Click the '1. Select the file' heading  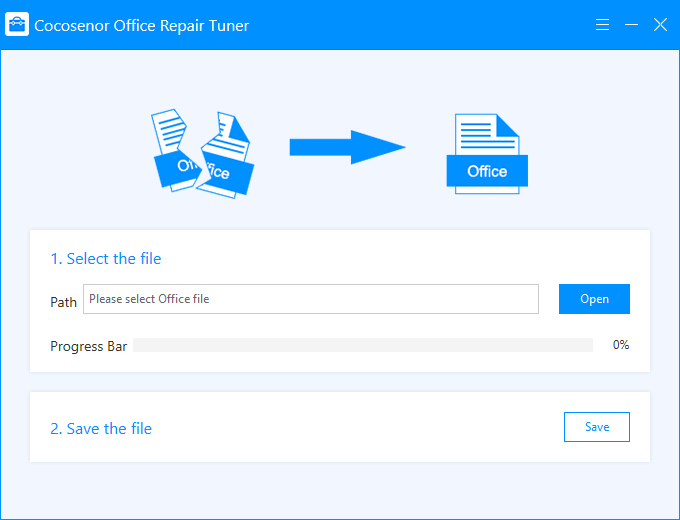pos(106,258)
